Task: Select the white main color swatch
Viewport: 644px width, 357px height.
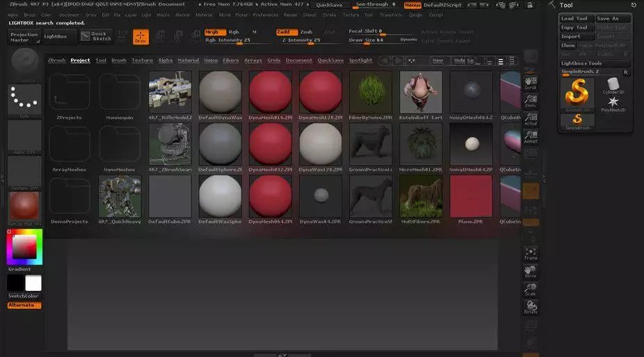Action: point(33,283)
